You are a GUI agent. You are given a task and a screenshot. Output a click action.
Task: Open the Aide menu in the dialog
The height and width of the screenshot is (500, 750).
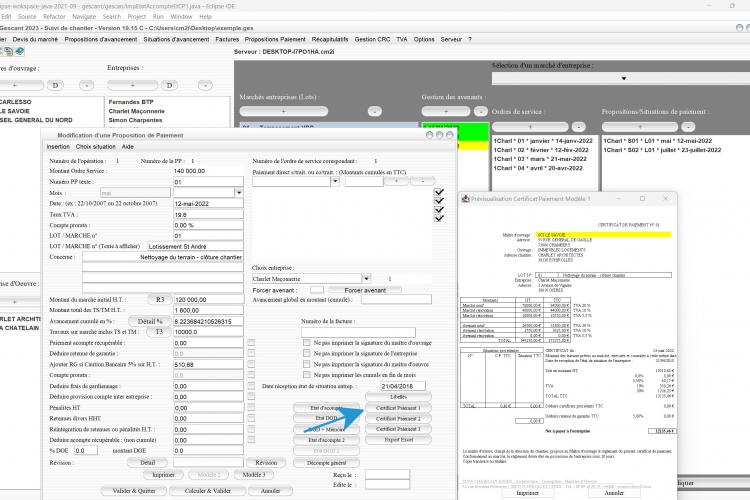click(128, 146)
